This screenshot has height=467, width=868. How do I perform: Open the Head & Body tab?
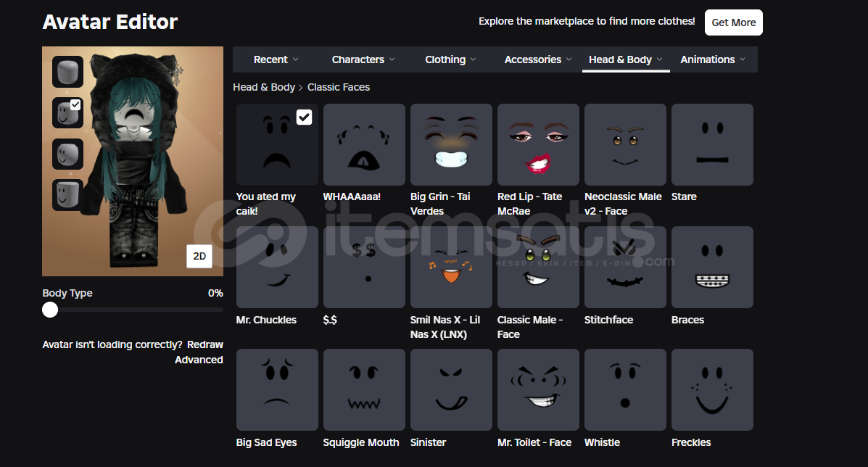pos(626,59)
